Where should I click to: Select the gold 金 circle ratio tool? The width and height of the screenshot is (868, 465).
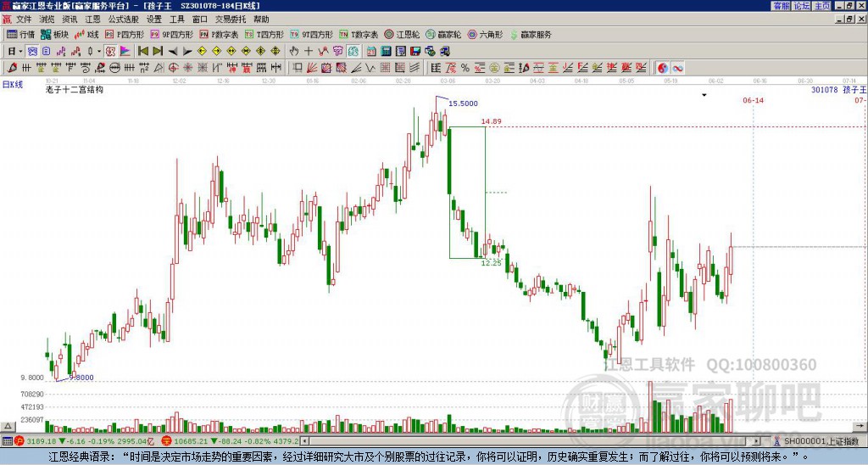point(494,68)
